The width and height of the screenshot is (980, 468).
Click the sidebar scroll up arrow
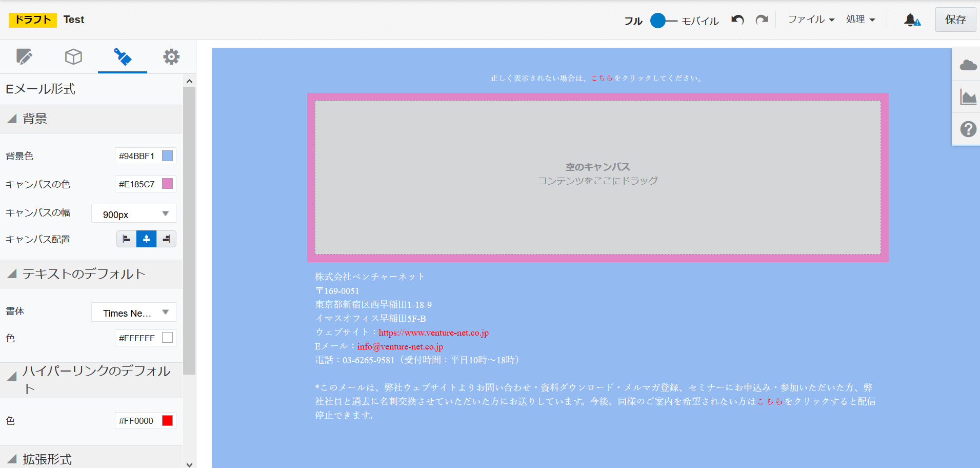(x=189, y=81)
